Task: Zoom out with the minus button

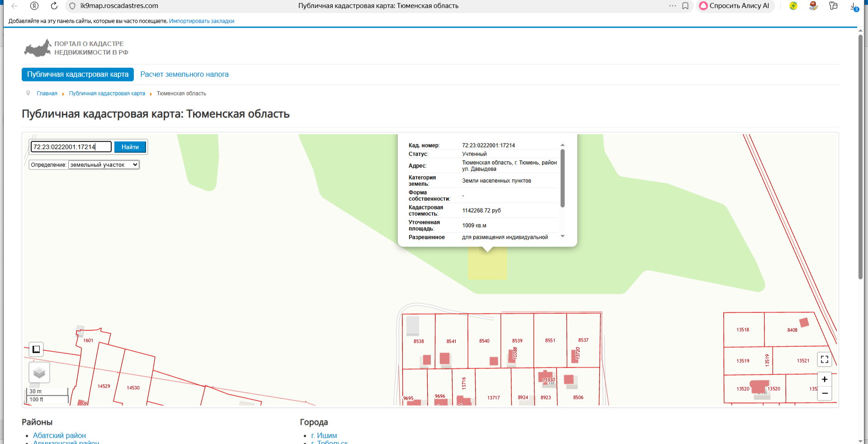Action: click(x=825, y=393)
